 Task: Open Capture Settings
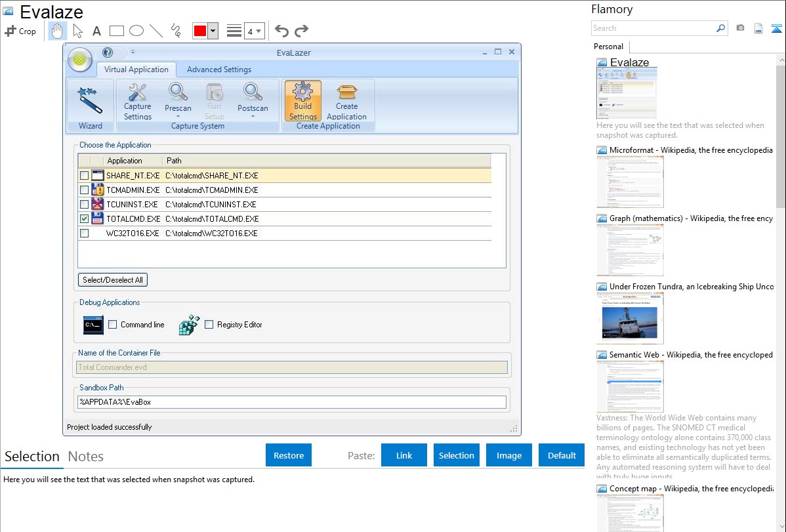137,102
